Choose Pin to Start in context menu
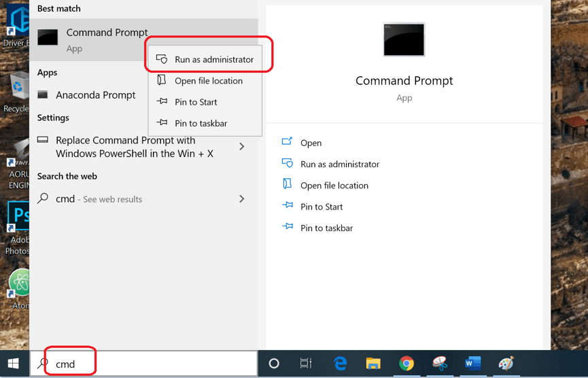588x378 pixels. click(x=196, y=102)
